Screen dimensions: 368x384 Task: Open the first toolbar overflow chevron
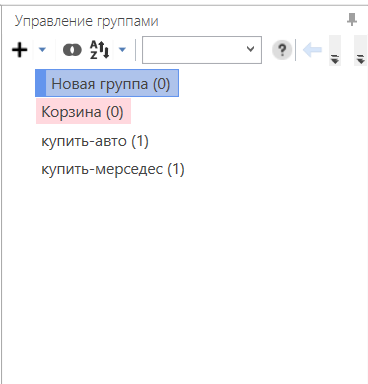click(335, 50)
